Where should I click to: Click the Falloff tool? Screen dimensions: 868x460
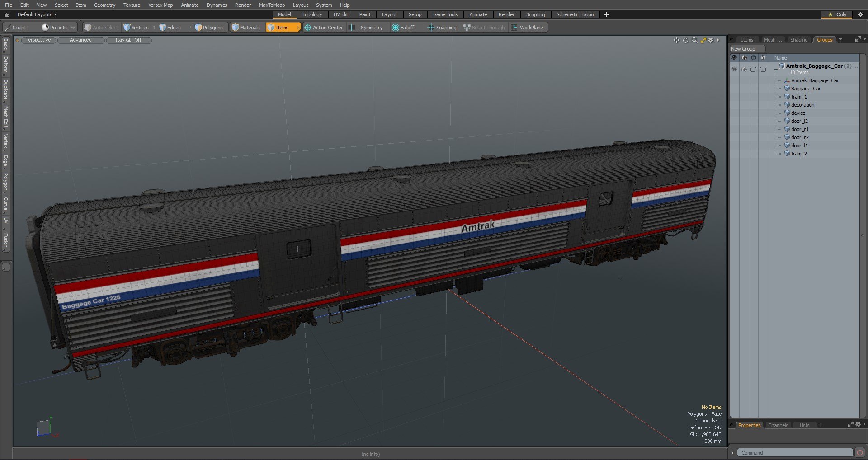tap(403, 28)
